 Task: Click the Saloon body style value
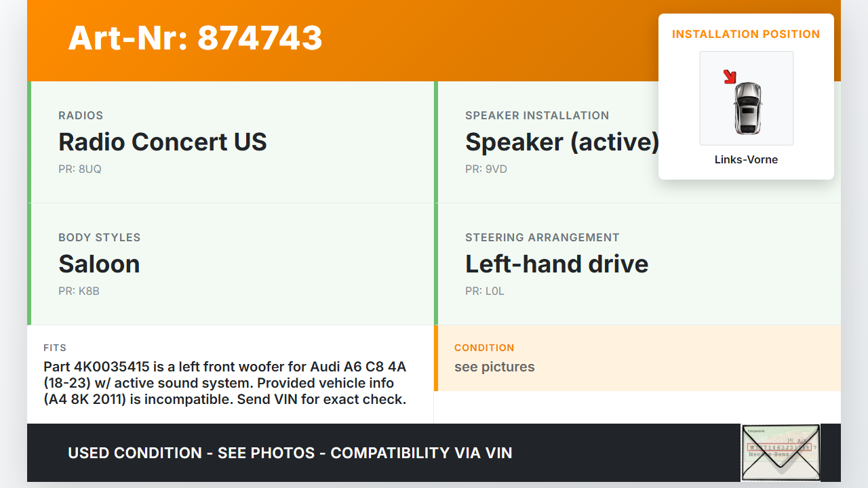(x=99, y=264)
